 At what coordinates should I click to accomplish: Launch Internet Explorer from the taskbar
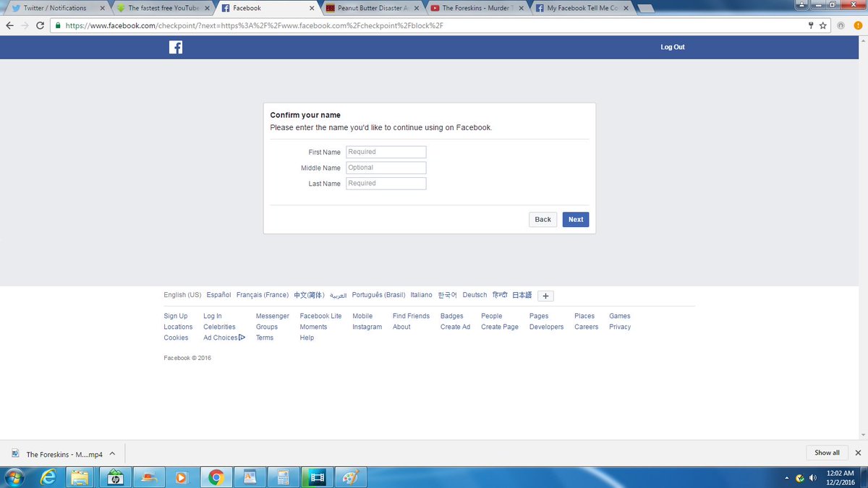point(49,477)
